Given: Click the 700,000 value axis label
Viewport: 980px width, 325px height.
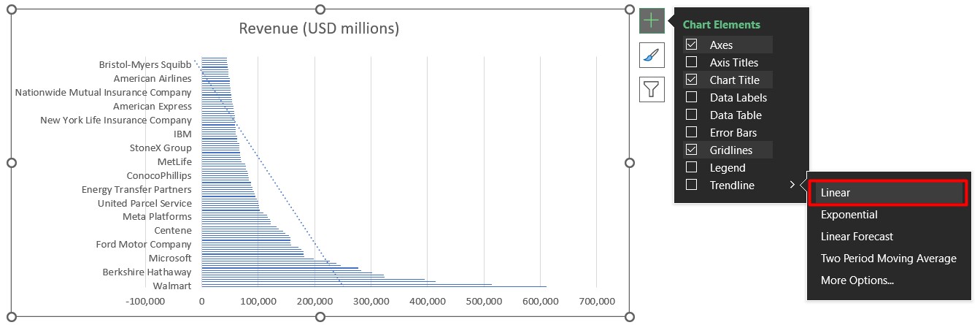Looking at the screenshot, I should click(597, 302).
